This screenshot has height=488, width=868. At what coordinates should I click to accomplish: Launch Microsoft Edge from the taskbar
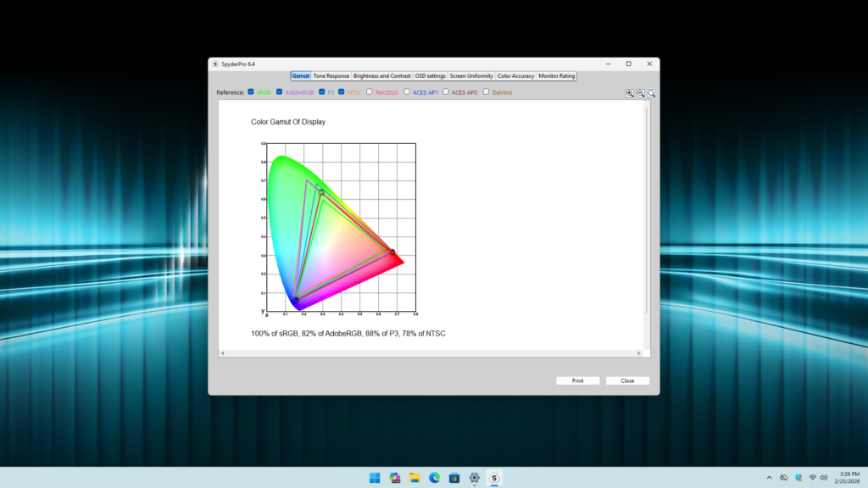tap(435, 478)
